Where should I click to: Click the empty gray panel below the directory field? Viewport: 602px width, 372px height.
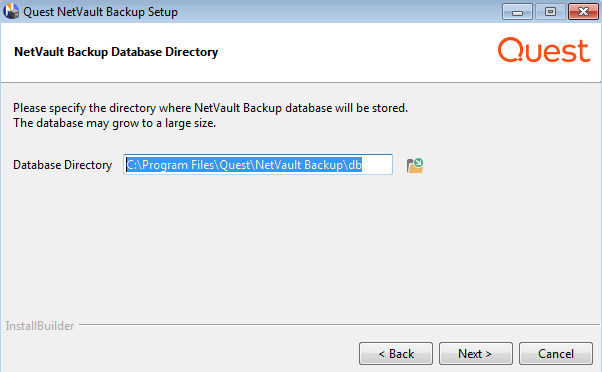(301, 246)
